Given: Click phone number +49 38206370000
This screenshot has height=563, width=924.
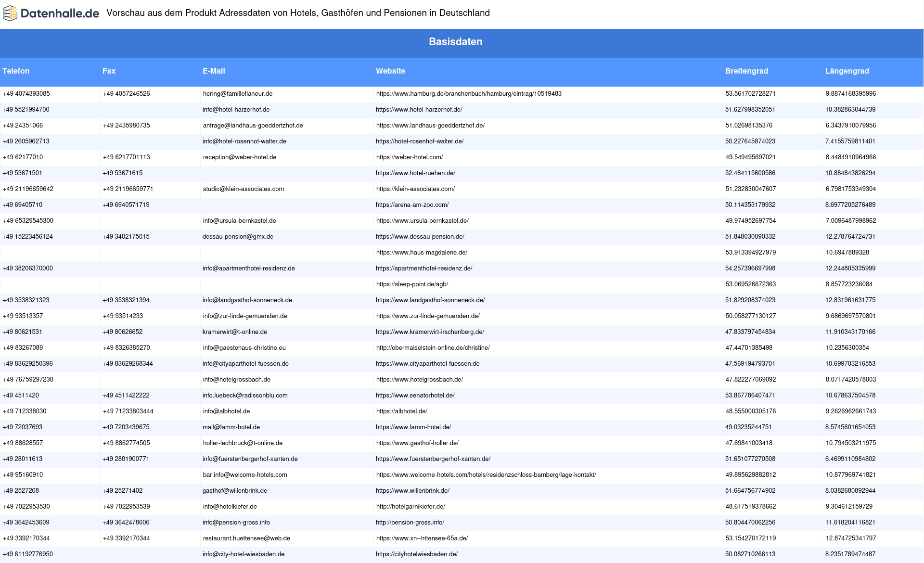Looking at the screenshot, I should (28, 269).
